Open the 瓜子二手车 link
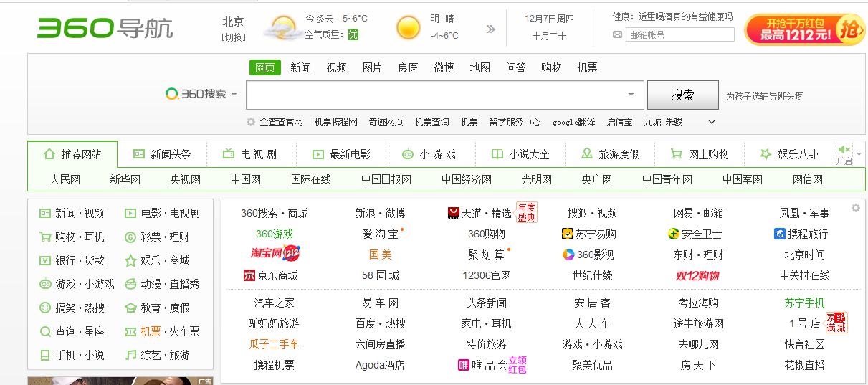 tap(275, 344)
